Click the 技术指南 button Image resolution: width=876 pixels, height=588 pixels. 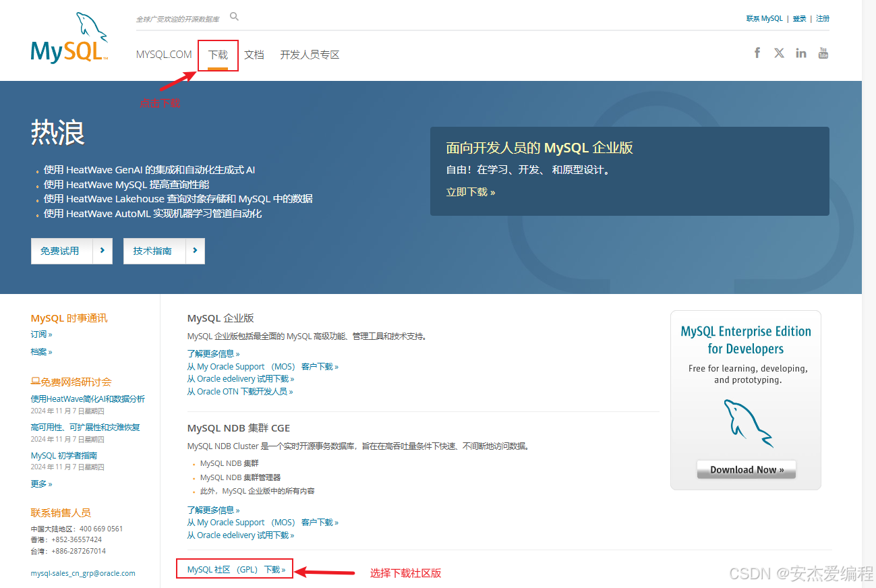tap(163, 251)
